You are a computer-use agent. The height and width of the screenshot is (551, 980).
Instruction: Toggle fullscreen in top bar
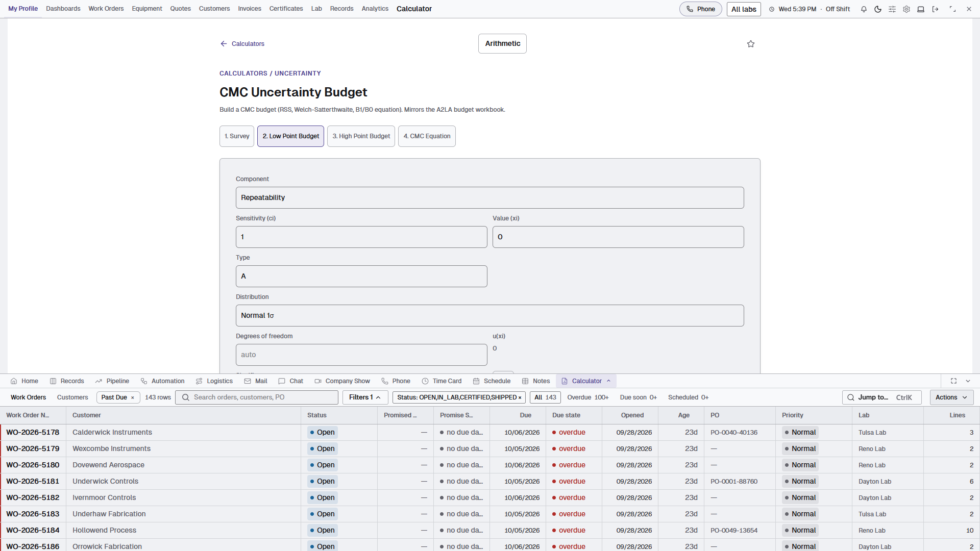[x=952, y=9]
